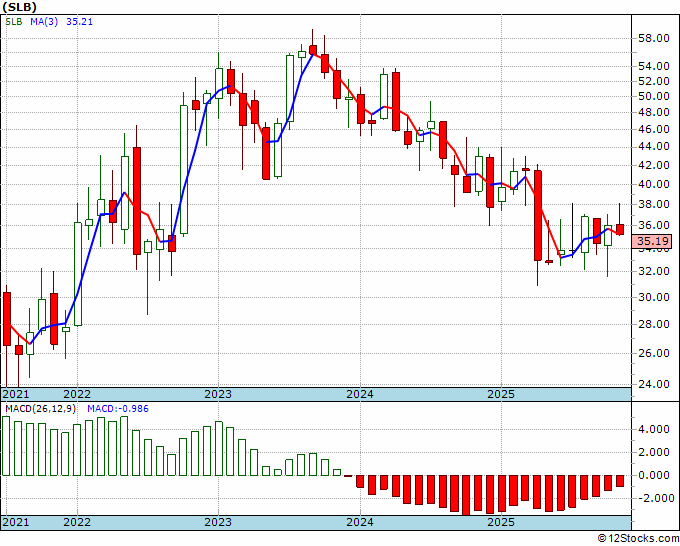Image resolution: width=680 pixels, height=546 pixels.
Task: Click the 48.00 price axis label
Action: pyautogui.click(x=654, y=112)
